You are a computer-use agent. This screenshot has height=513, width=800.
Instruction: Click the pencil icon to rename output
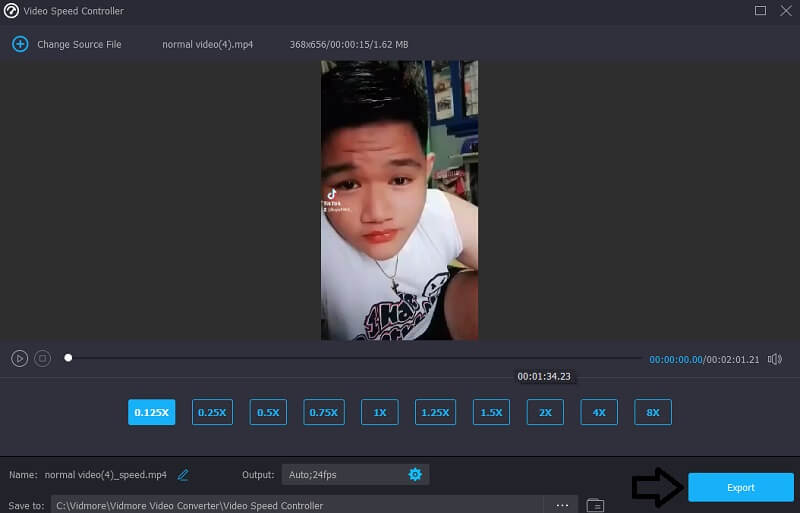183,474
